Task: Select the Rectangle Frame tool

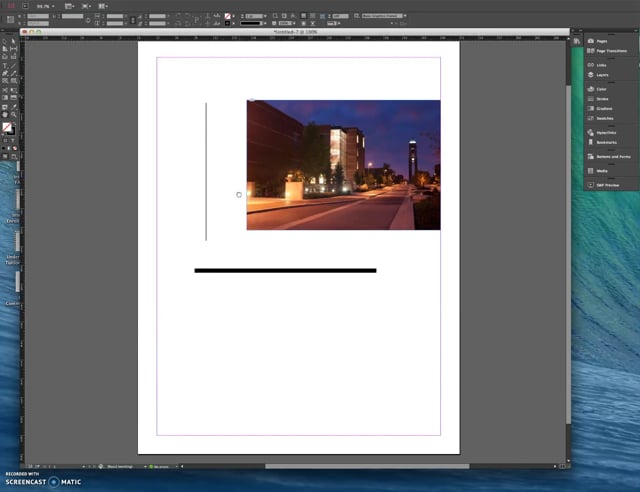Action: [5, 81]
